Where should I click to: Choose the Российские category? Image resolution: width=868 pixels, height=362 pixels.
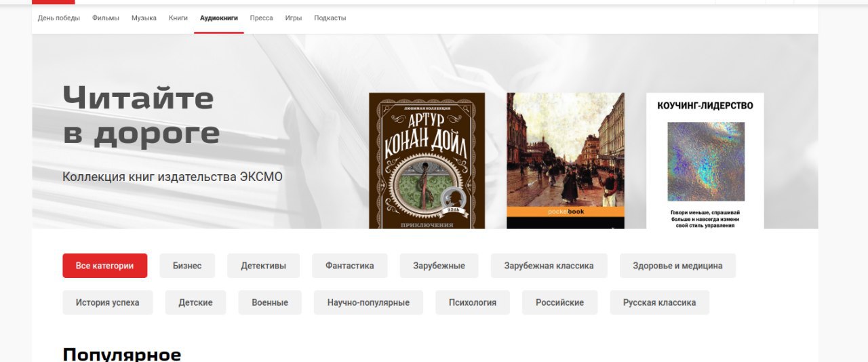click(x=560, y=302)
